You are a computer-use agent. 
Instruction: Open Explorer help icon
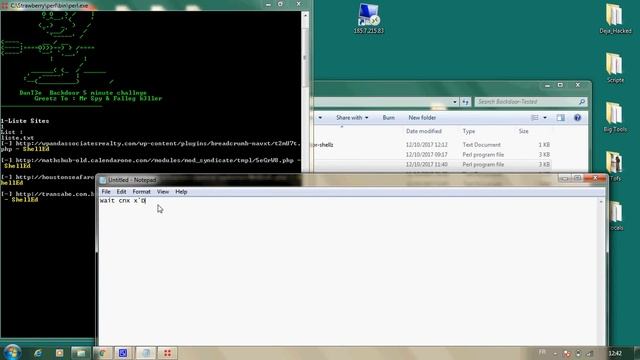[577, 118]
